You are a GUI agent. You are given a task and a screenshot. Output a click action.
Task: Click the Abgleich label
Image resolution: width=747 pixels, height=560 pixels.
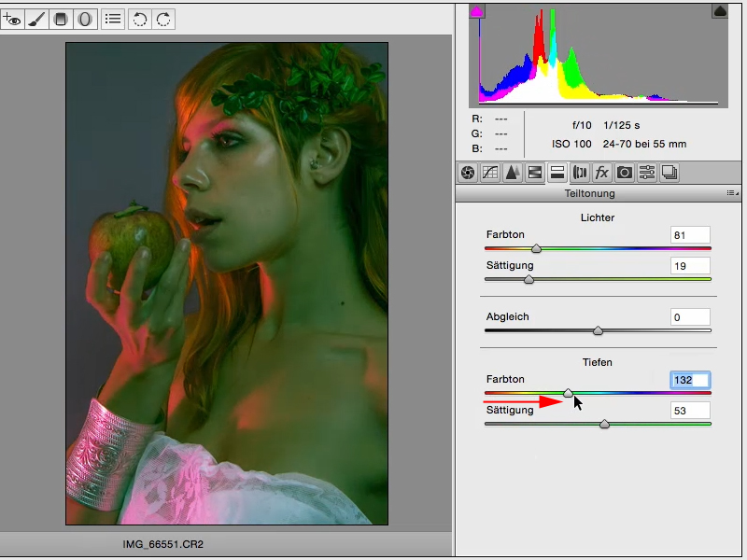[507, 316]
